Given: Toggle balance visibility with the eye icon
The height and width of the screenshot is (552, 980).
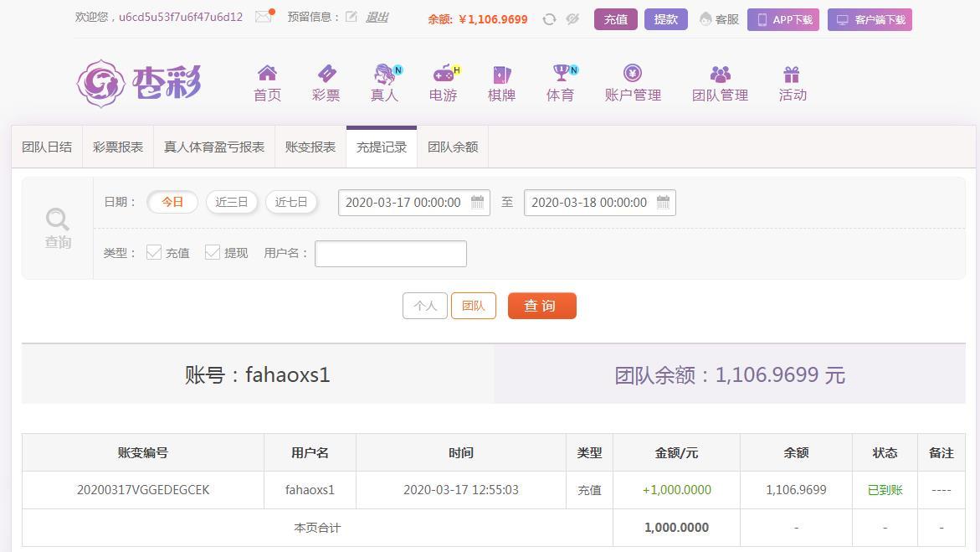Looking at the screenshot, I should point(572,18).
